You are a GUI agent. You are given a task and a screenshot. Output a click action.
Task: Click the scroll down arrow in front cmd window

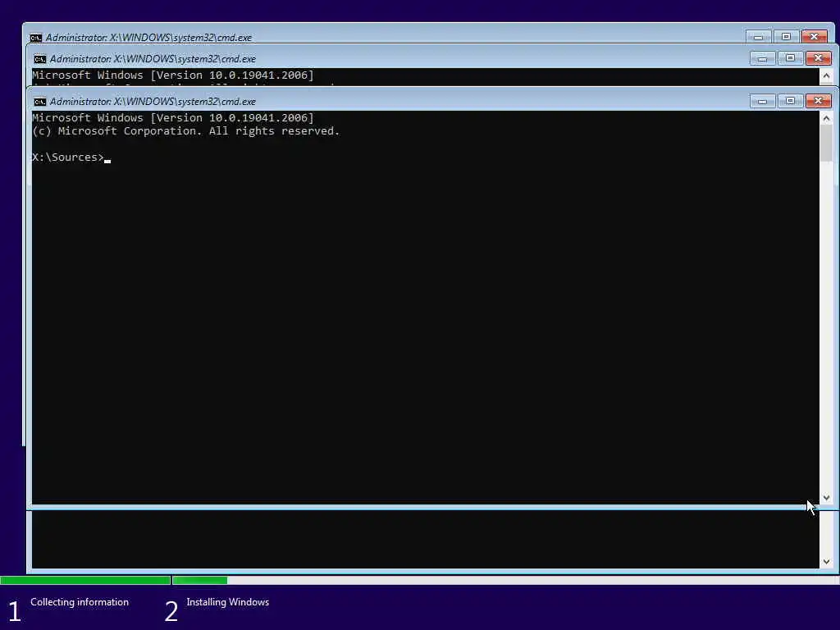[x=826, y=498]
